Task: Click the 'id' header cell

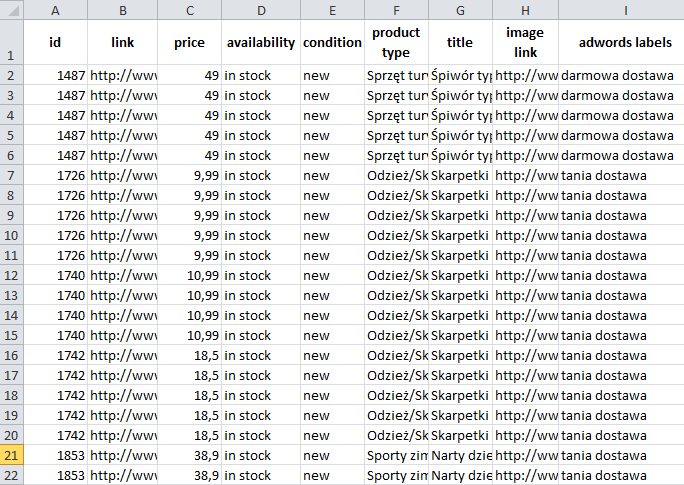Action: (x=54, y=43)
